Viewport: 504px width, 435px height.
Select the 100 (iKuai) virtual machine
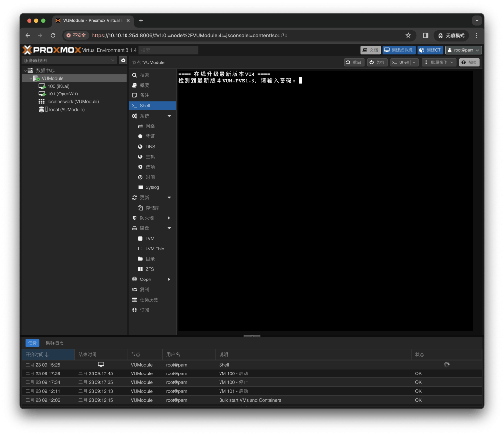(58, 86)
